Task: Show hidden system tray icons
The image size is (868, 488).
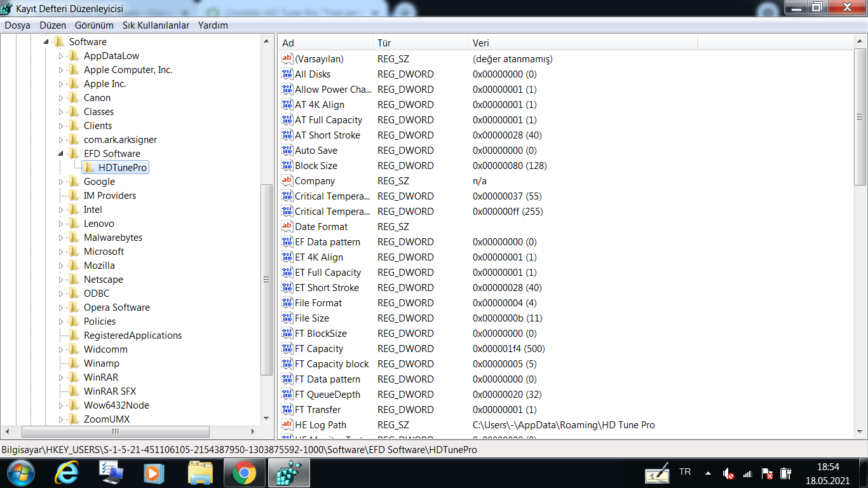Action: click(708, 473)
